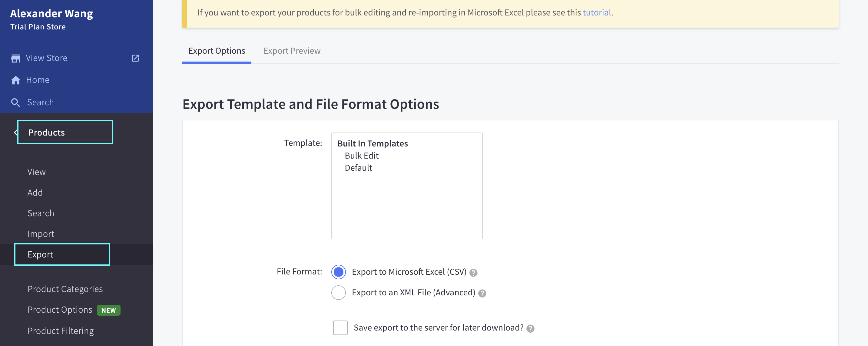Screen dimensions: 868x346
Task: Click the View Store storefront icon
Action: 15,58
